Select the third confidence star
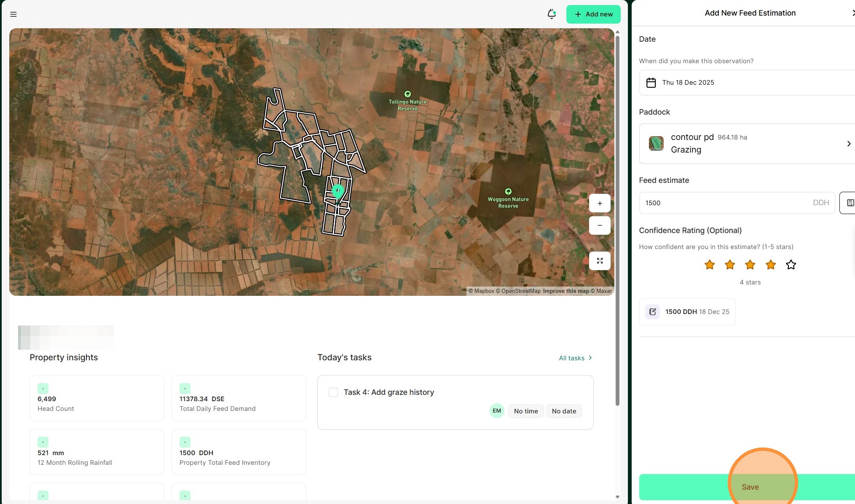 coord(750,265)
